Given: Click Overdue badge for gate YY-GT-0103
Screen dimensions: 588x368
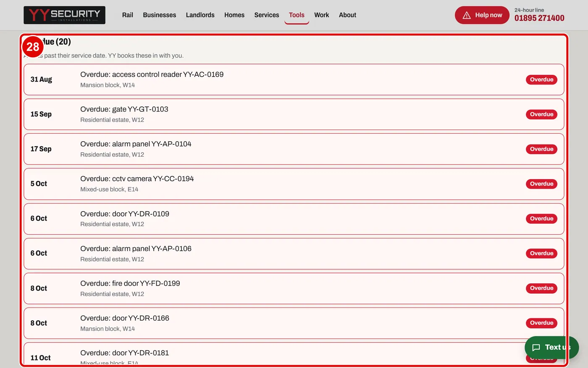Looking at the screenshot, I should click(x=541, y=114).
